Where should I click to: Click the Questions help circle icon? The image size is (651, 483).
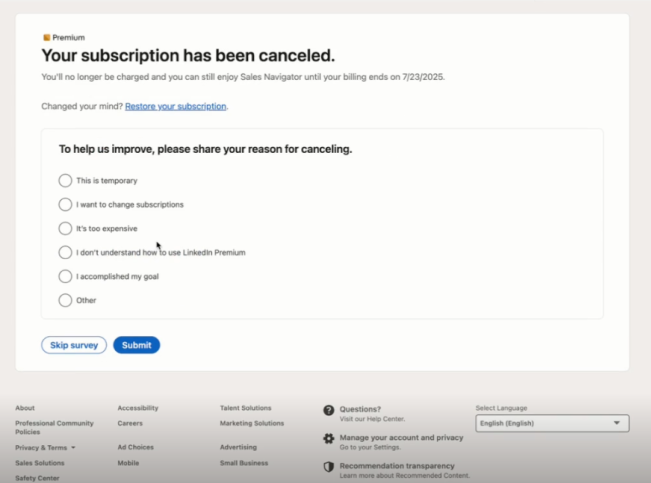[329, 410]
